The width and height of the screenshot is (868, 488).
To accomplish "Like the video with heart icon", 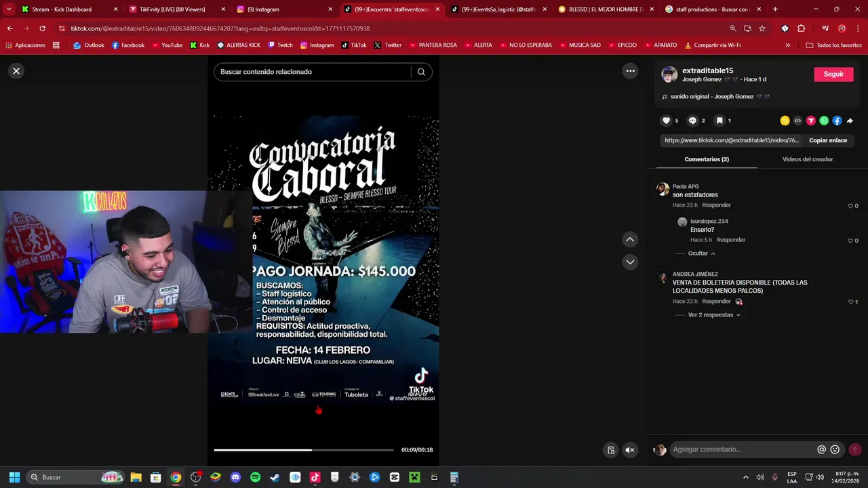I will tap(666, 121).
